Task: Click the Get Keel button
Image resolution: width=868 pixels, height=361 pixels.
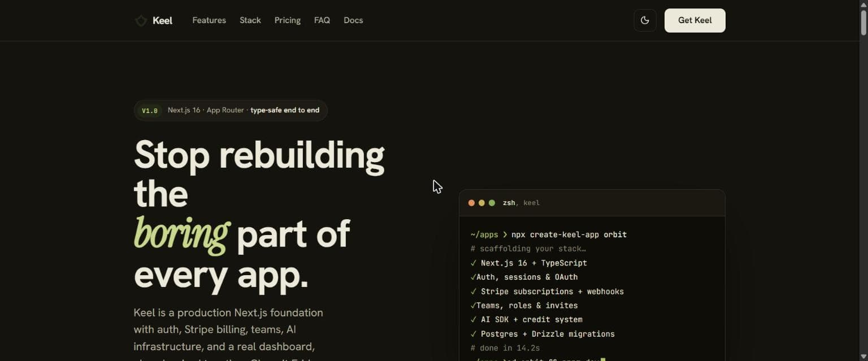Action: (695, 20)
